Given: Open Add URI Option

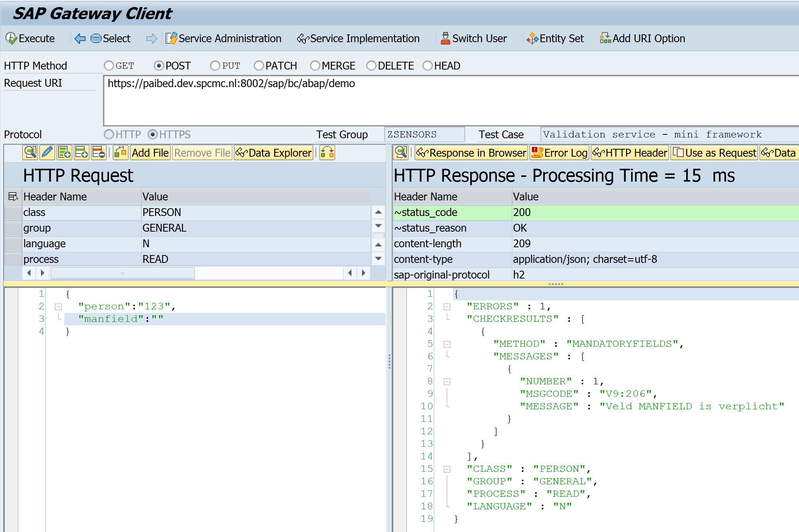Looking at the screenshot, I should [x=642, y=38].
